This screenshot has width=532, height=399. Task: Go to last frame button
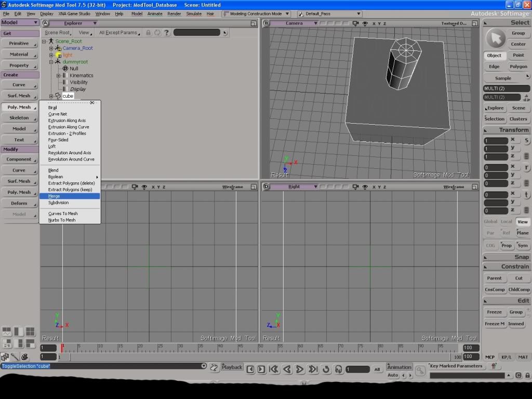[x=313, y=369]
